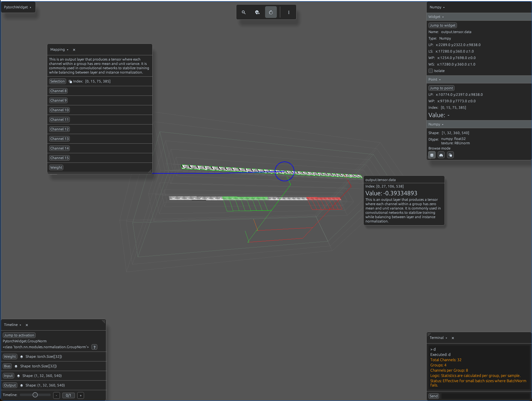This screenshot has height=401, width=532.
Task: Click the layers icon beside Input shape
Action: [x=19, y=376]
